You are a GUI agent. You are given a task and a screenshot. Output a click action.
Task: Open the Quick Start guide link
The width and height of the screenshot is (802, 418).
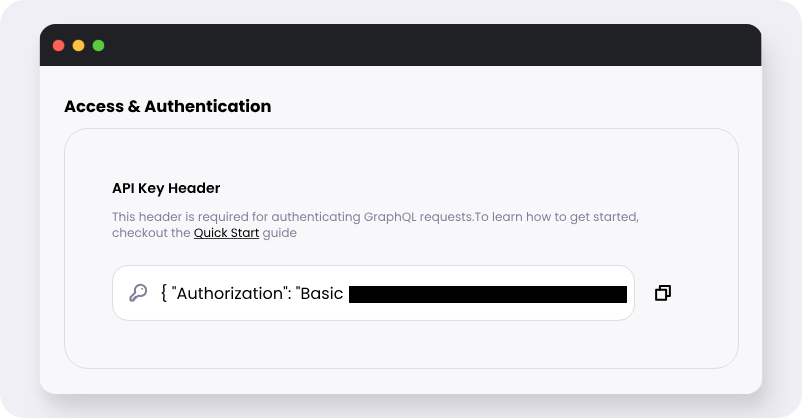pyautogui.click(x=226, y=233)
